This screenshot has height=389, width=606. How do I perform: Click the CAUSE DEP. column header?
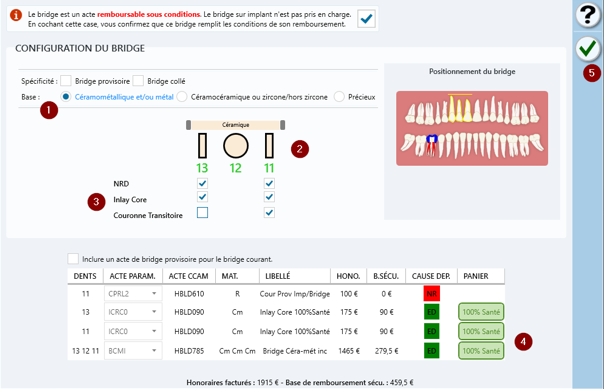(431, 276)
